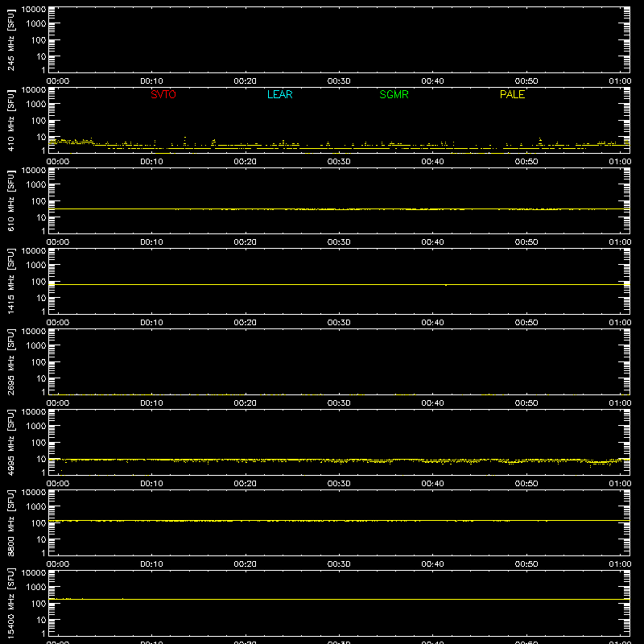The height and width of the screenshot is (644, 644).
Task: Click 00:10 time label below 2695 MHz panel
Action: click(x=151, y=403)
